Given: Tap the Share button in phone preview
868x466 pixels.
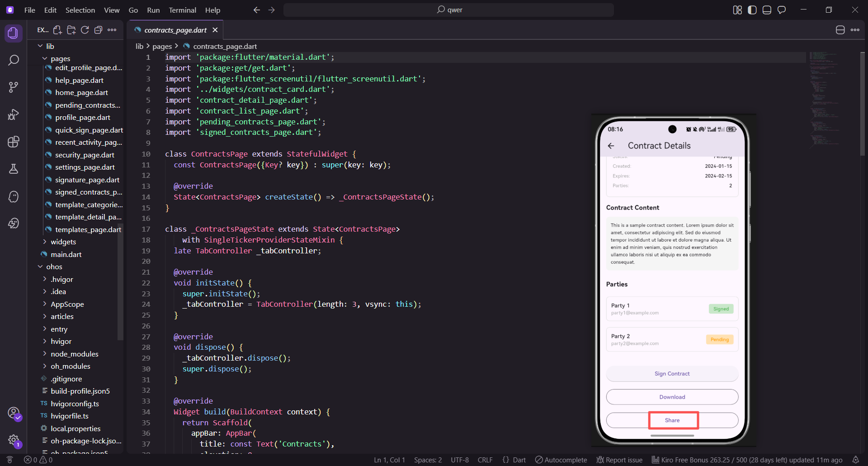Looking at the screenshot, I should click(x=672, y=420).
